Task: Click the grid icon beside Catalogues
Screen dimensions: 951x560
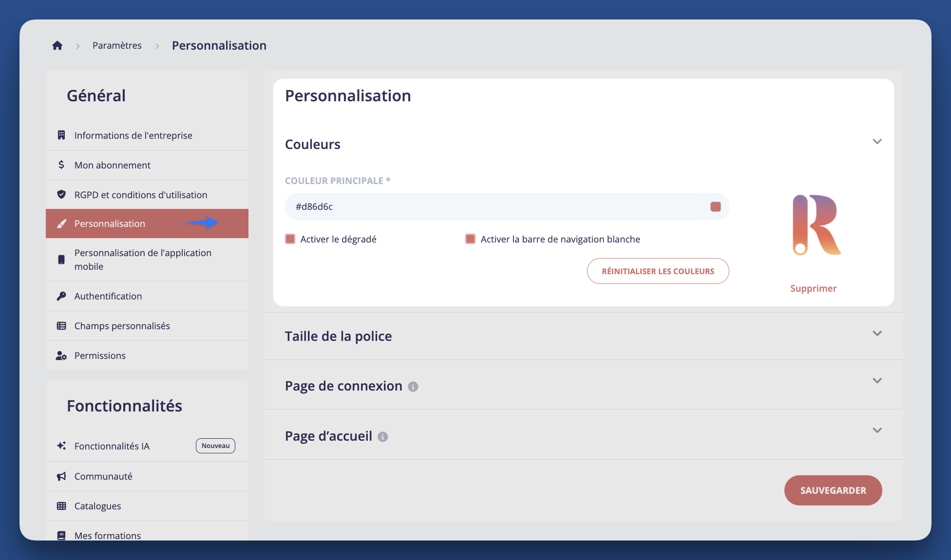Action: click(x=61, y=506)
